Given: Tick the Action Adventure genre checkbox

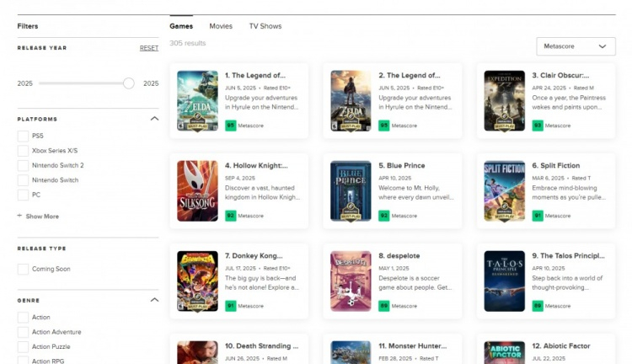Looking at the screenshot, I should (23, 332).
